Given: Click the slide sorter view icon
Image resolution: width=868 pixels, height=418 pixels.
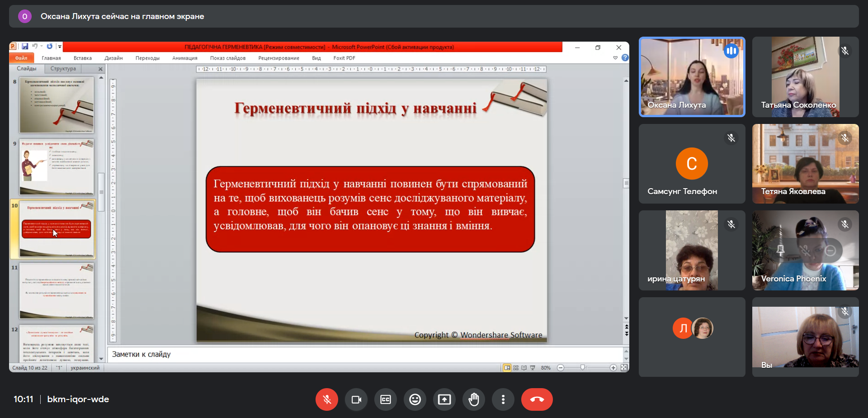Looking at the screenshot, I should (516, 368).
